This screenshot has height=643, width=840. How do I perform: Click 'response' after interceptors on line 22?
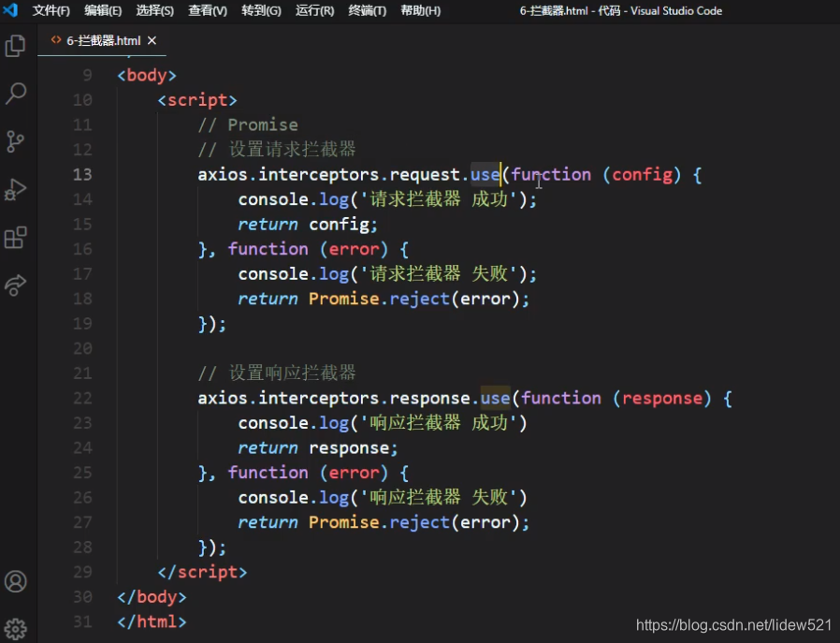tap(429, 398)
